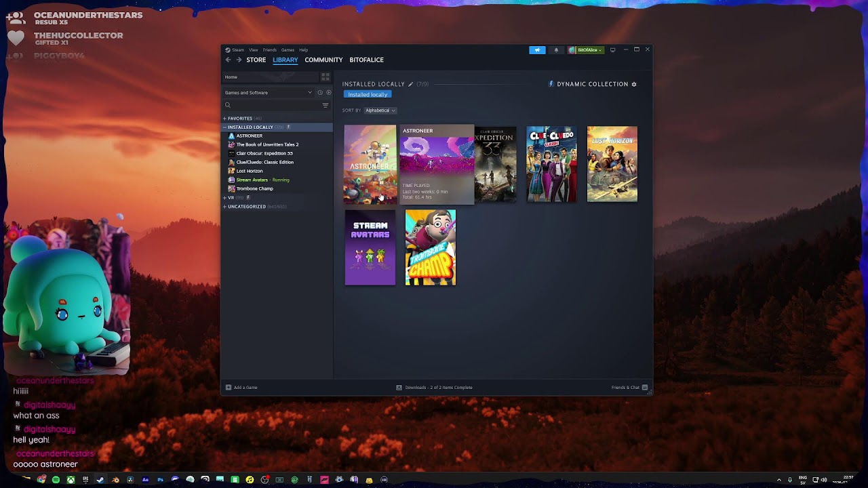Open After Effects in taskbar
Viewport: 868px width, 488px height.
click(x=145, y=480)
